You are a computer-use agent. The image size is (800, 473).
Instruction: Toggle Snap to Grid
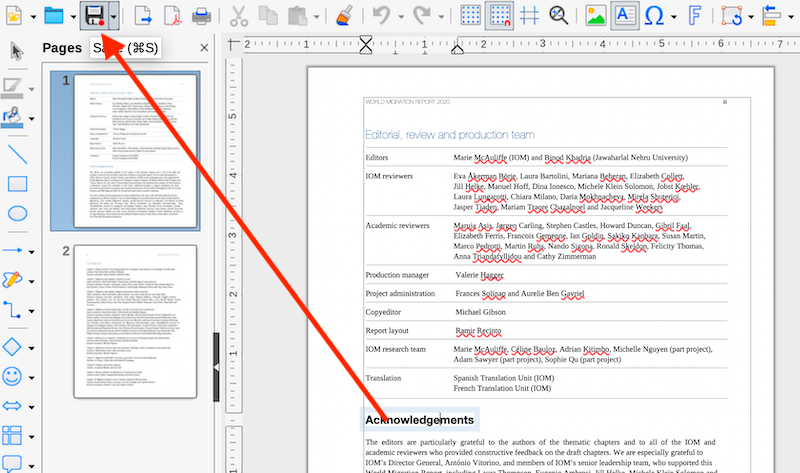(x=499, y=15)
